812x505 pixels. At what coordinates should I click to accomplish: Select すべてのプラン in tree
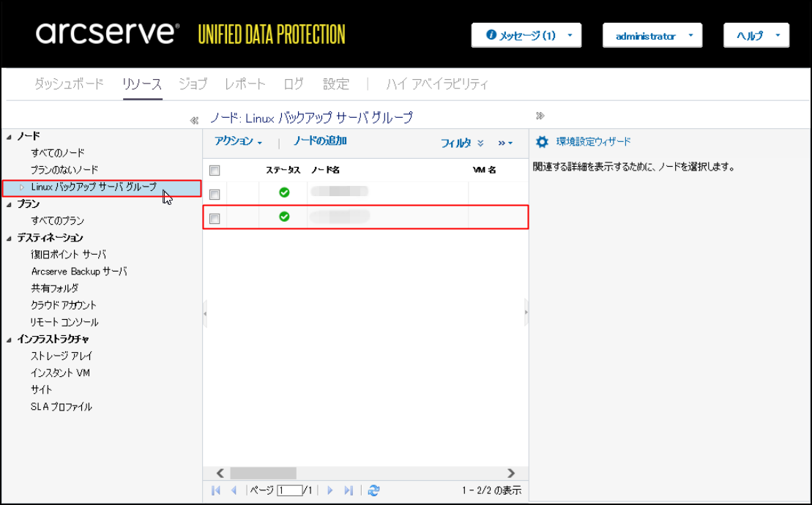click(x=58, y=221)
